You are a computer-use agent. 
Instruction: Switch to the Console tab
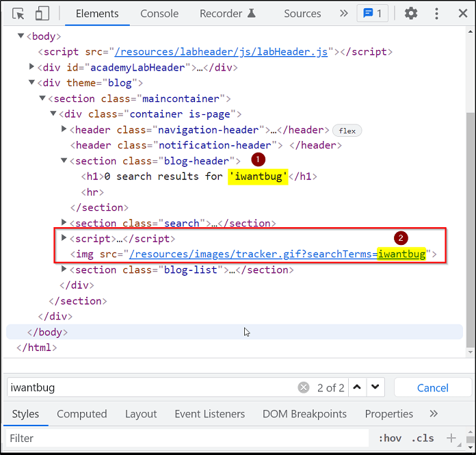click(159, 14)
